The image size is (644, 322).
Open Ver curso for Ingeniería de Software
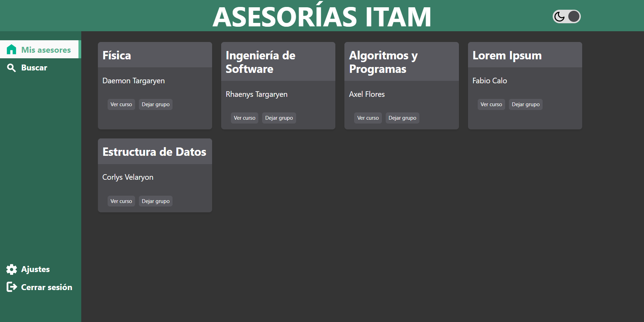(x=244, y=118)
